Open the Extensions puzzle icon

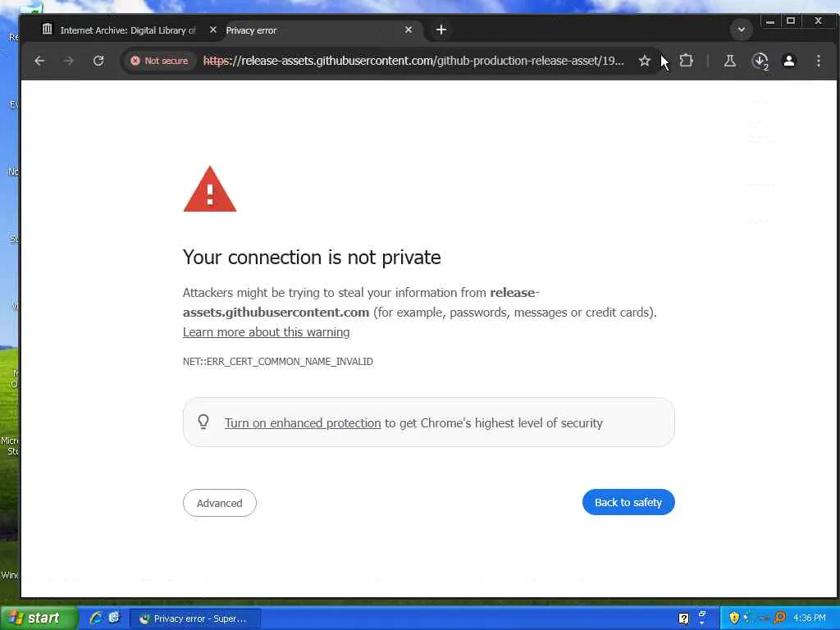pyautogui.click(x=687, y=61)
